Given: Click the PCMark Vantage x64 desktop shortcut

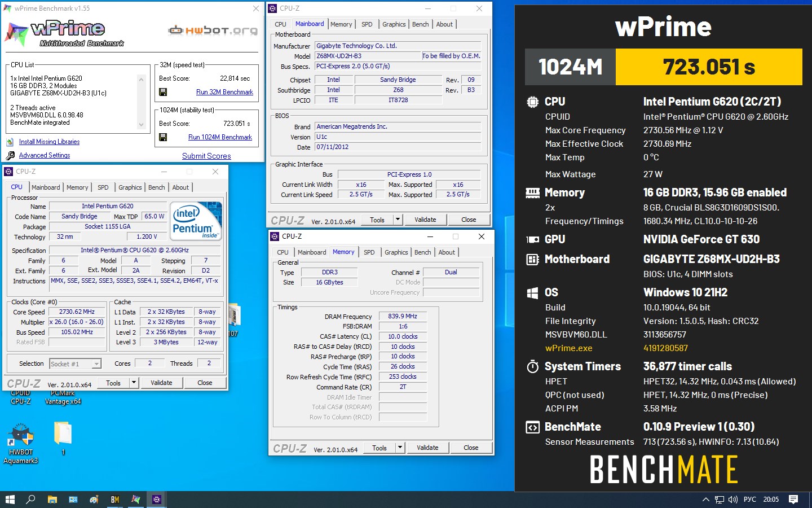Looking at the screenshot, I should [x=63, y=397].
